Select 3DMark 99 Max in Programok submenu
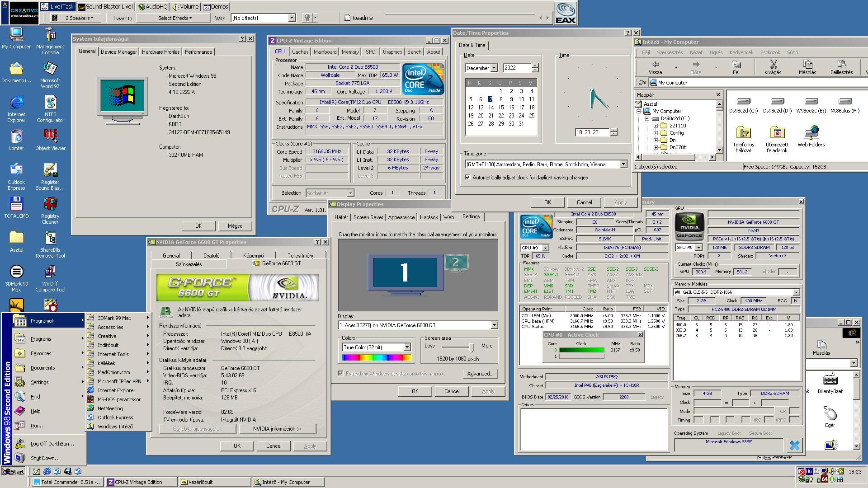This screenshot has height=488, width=868. tap(118, 318)
